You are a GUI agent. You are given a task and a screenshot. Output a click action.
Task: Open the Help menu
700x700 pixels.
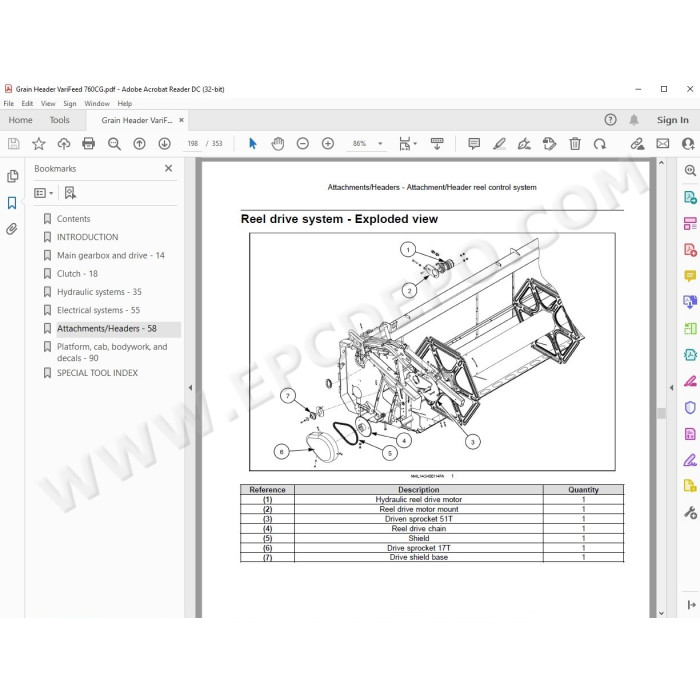coord(125,104)
